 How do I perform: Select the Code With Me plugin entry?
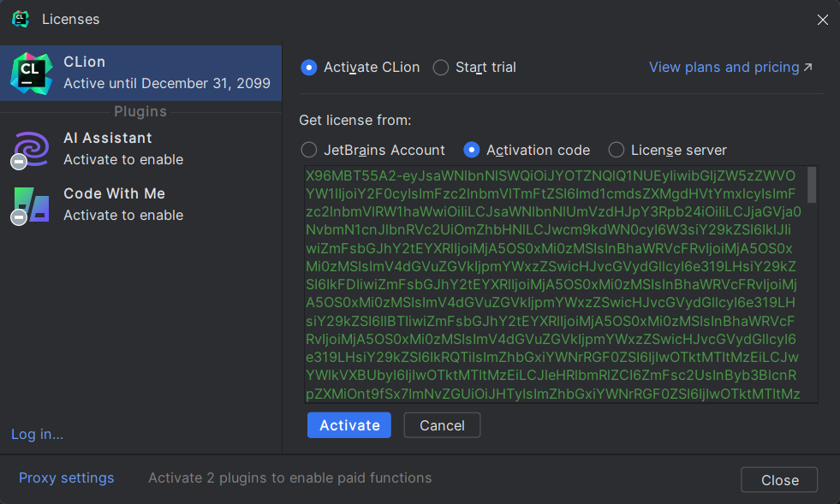point(141,204)
